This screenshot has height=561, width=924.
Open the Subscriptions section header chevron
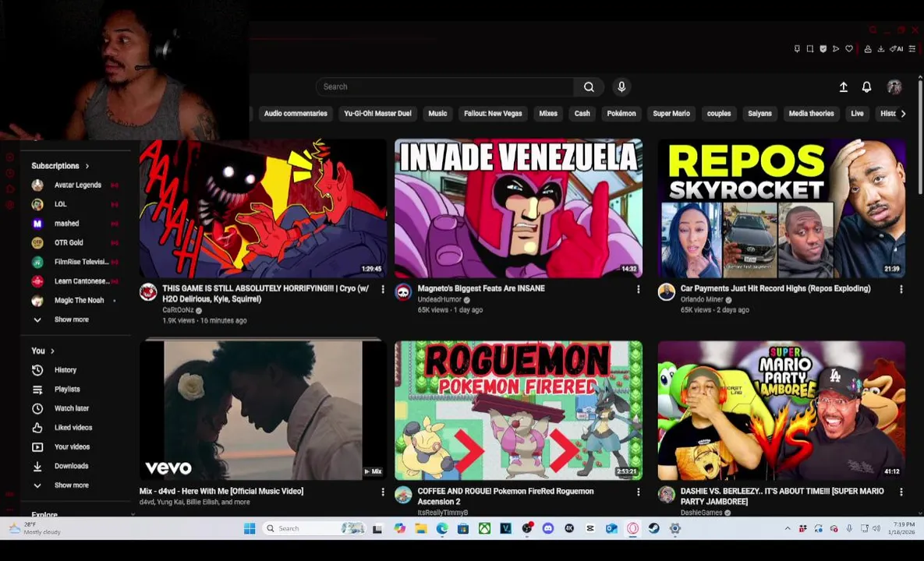tap(87, 166)
